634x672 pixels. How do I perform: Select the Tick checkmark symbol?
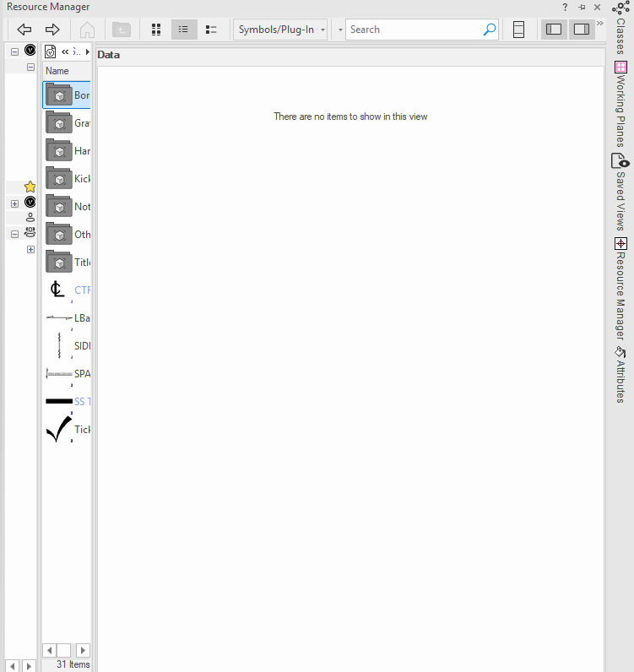pyautogui.click(x=58, y=429)
